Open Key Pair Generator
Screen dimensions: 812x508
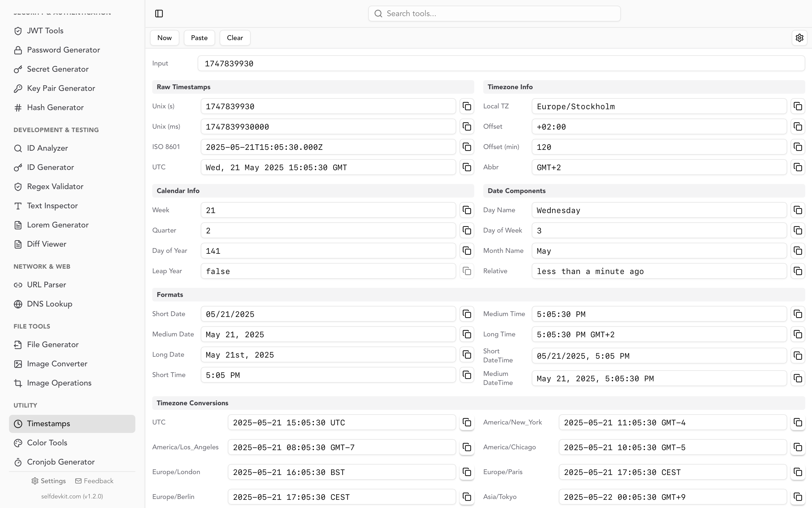[x=72, y=88]
